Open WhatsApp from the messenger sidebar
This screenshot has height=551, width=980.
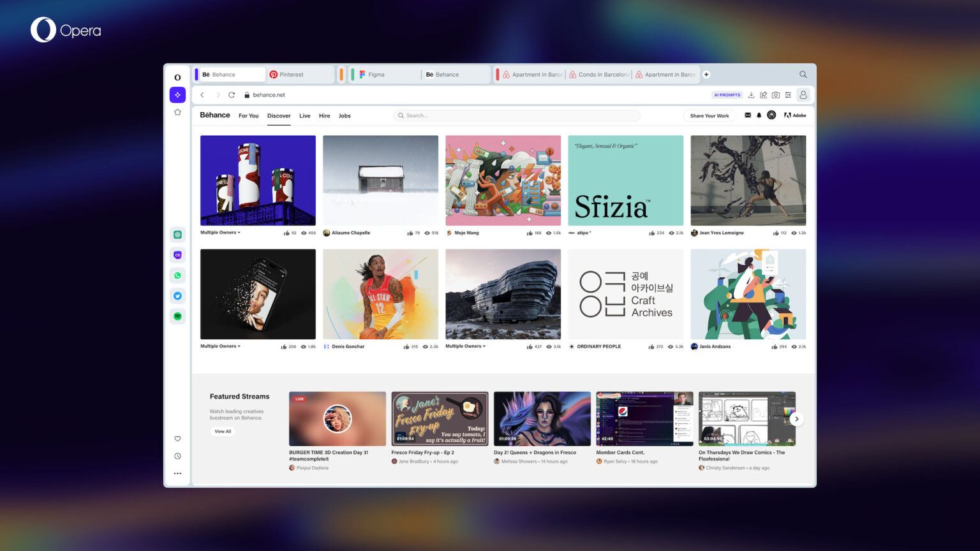pyautogui.click(x=177, y=275)
